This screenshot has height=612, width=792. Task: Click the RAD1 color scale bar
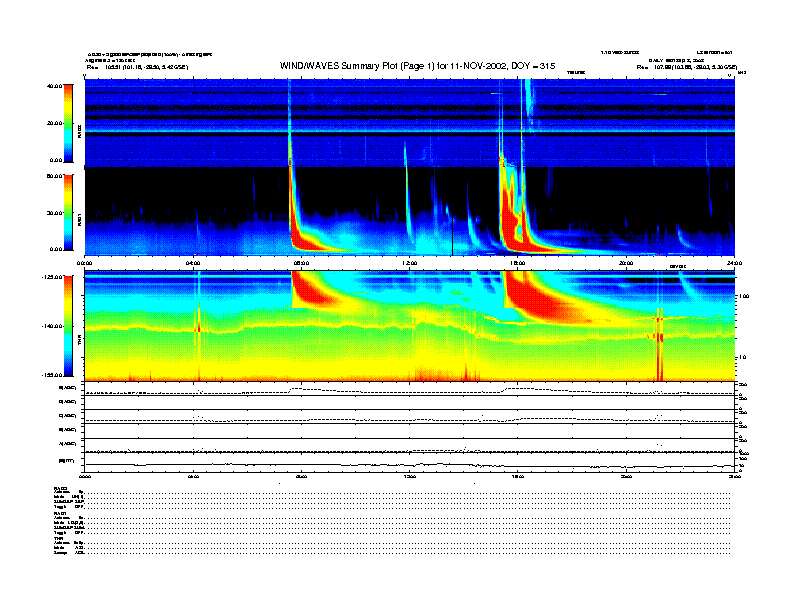pyautogui.click(x=68, y=213)
